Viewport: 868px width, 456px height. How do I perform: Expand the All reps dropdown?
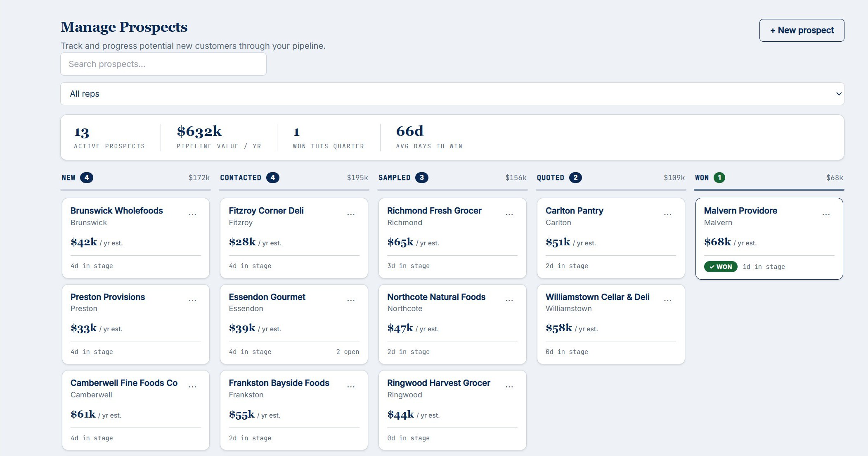452,94
